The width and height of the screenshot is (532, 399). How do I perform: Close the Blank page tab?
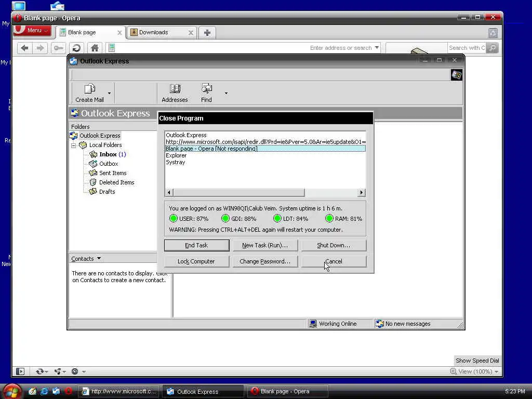119,33
